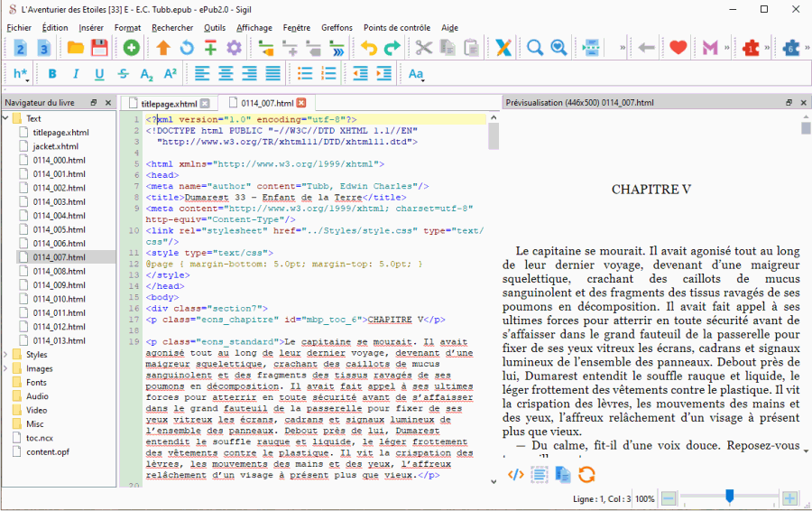Open the Rechercher menu
The height and width of the screenshot is (511, 812).
(172, 27)
